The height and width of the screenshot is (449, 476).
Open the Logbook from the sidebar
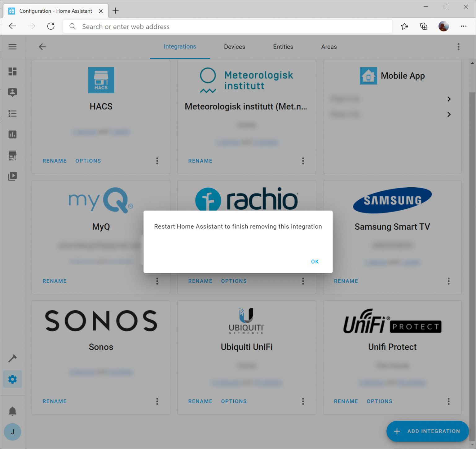click(x=12, y=113)
